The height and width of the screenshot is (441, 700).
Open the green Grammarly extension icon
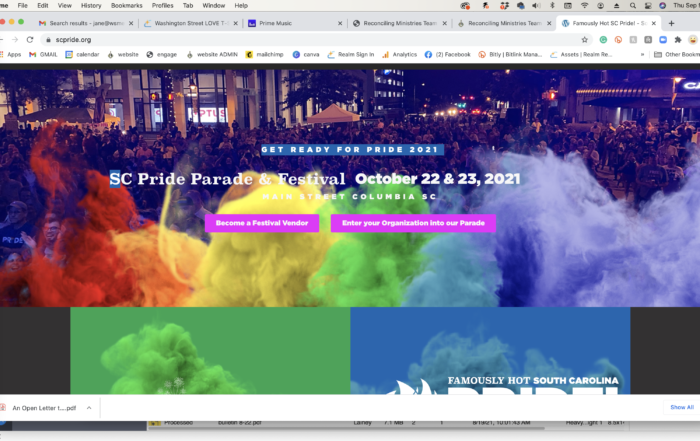[603, 40]
